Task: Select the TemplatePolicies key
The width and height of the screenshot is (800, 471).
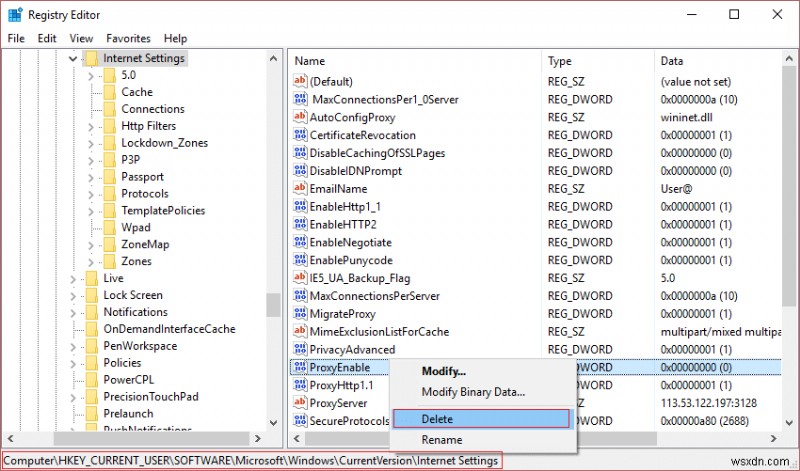Action: [x=163, y=210]
